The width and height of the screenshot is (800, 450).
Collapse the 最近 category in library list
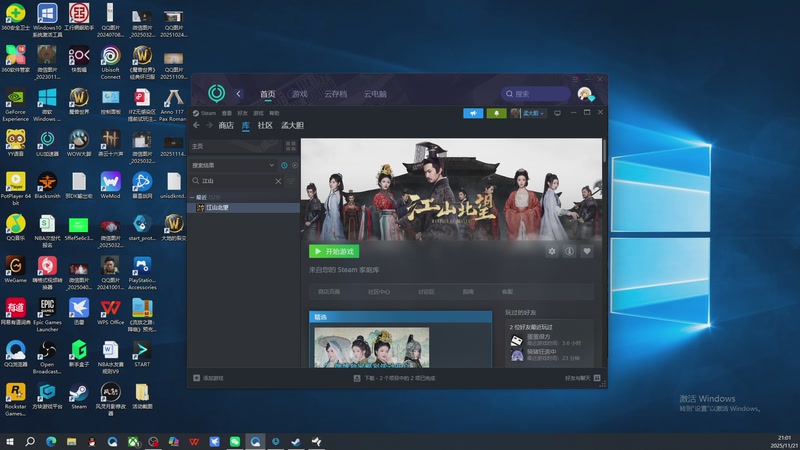pos(193,197)
